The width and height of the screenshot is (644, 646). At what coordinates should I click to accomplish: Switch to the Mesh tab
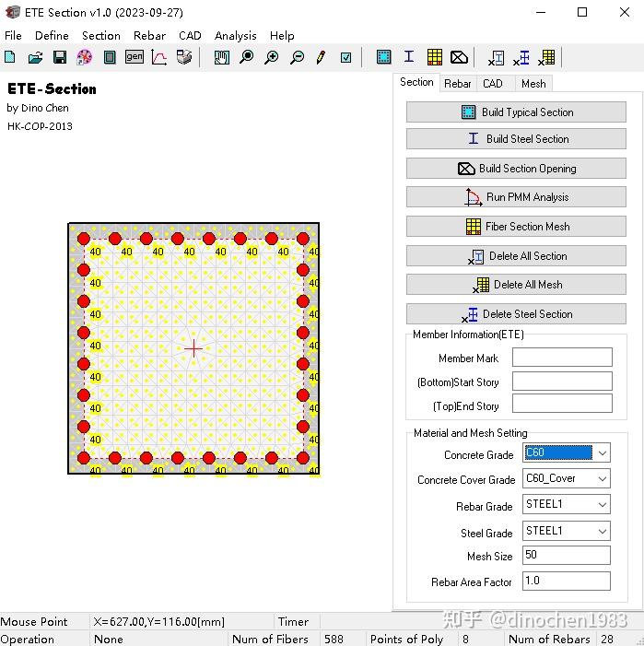(533, 84)
